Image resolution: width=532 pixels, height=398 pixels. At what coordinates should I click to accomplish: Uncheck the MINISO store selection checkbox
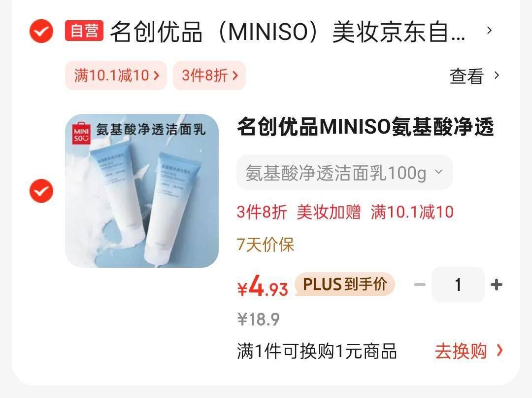coord(41,31)
